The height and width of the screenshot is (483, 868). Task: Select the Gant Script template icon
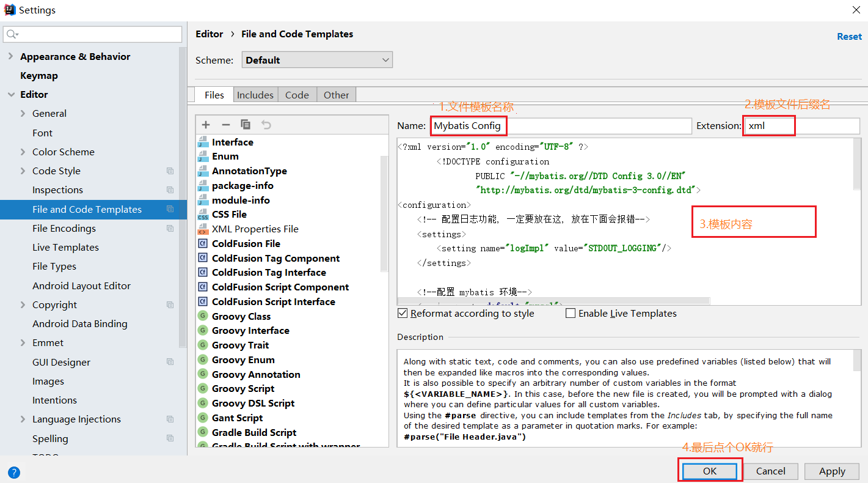point(203,418)
